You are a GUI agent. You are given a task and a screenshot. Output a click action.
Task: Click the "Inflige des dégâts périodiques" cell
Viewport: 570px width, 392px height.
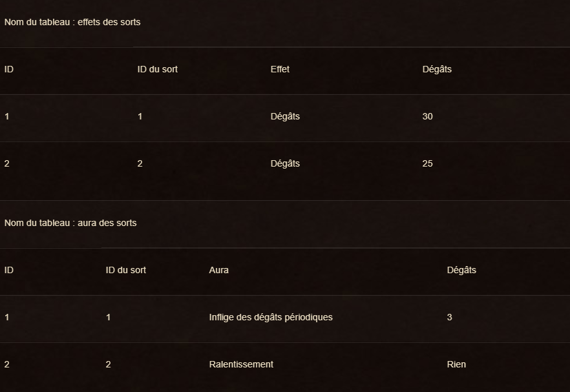[x=271, y=317]
